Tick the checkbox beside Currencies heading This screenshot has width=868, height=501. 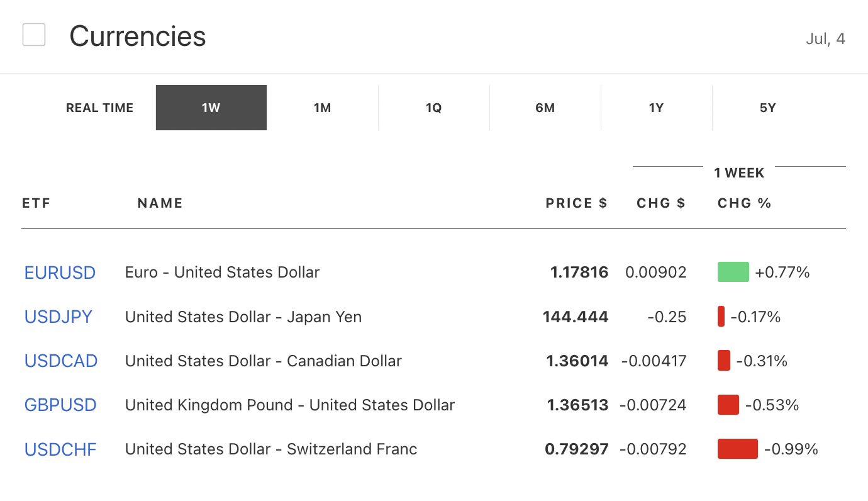pos(34,35)
